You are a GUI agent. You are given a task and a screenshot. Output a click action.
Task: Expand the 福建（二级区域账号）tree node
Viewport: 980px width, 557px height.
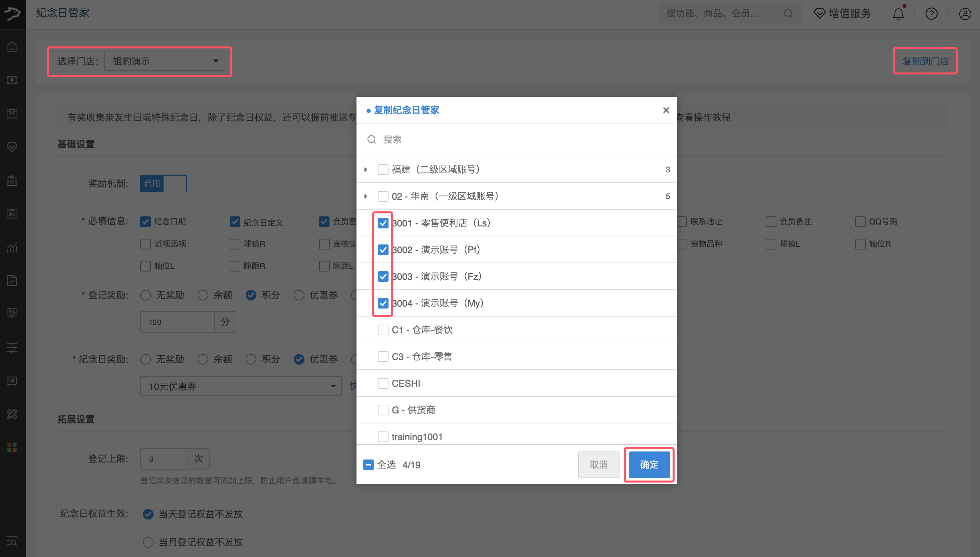click(366, 170)
